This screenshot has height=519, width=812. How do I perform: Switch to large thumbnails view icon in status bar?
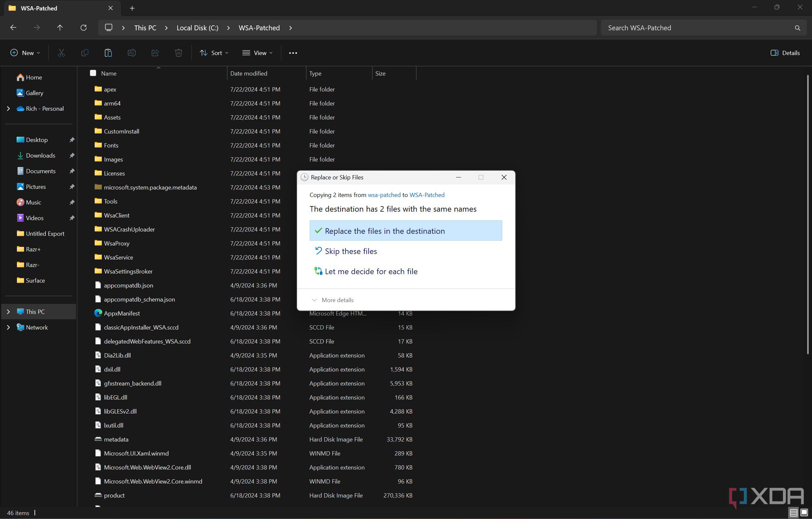pos(804,513)
